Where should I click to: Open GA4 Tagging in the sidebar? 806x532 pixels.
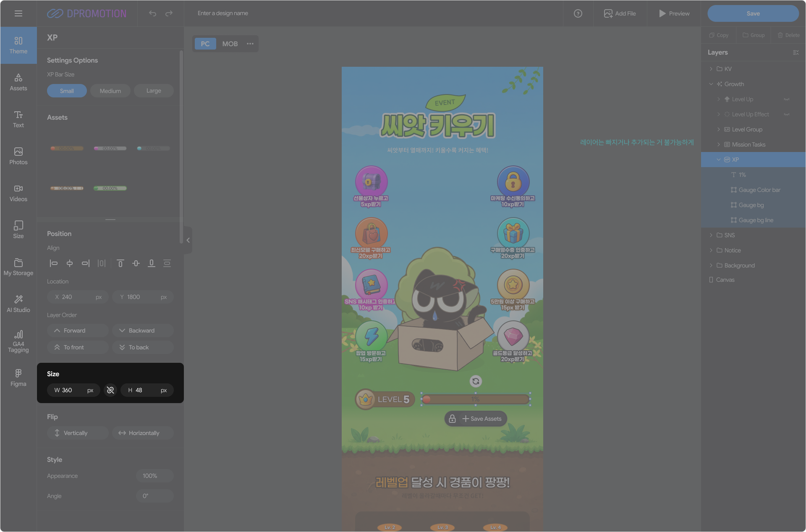click(x=18, y=341)
